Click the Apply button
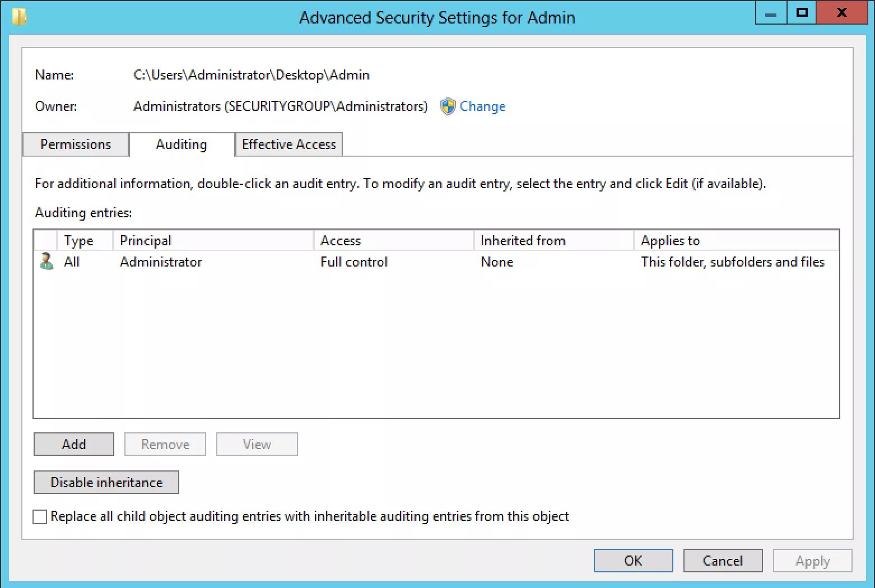This screenshot has width=875, height=588. coord(812,561)
